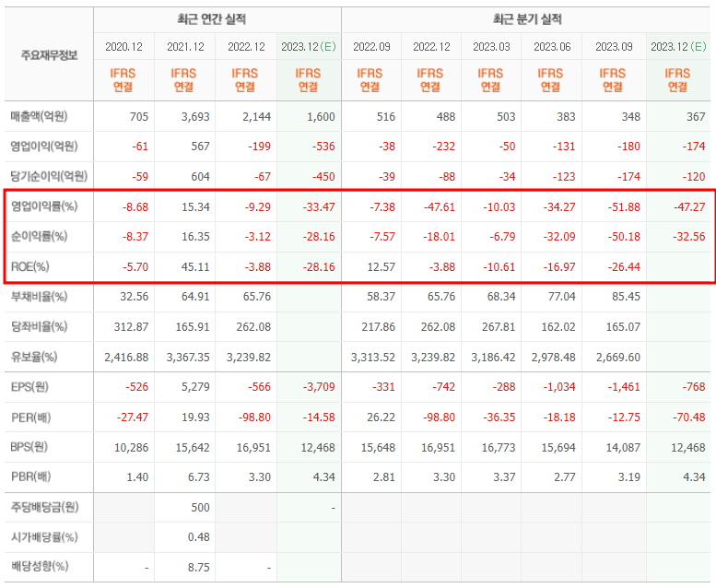Click the net income value 604
Viewport: 716px width, 588px height.
pyautogui.click(x=201, y=176)
